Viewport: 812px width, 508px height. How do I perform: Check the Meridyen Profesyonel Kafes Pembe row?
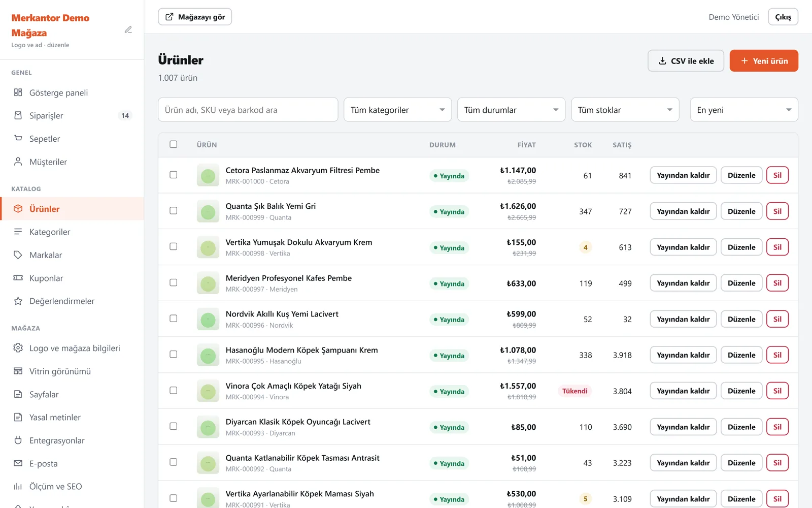point(174,282)
